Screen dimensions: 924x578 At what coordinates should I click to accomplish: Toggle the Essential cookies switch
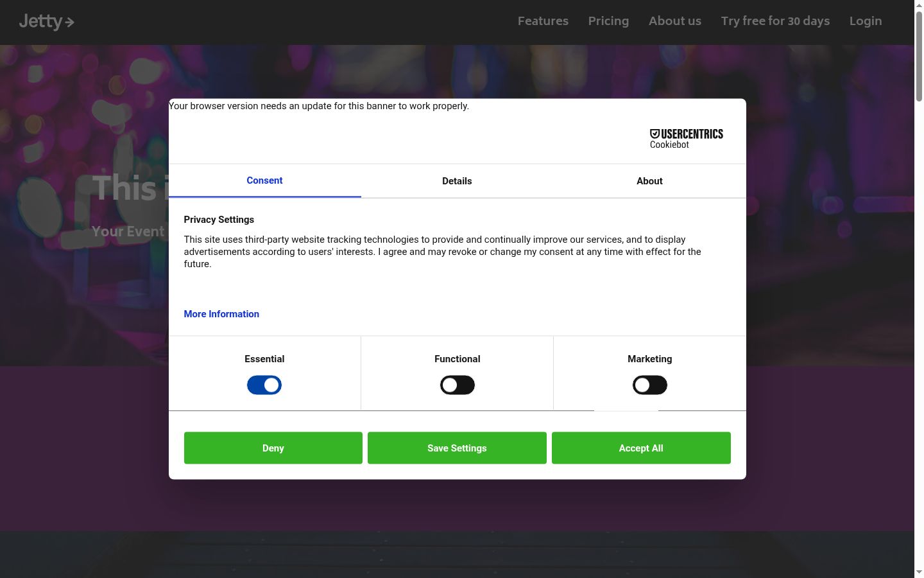pos(264,385)
